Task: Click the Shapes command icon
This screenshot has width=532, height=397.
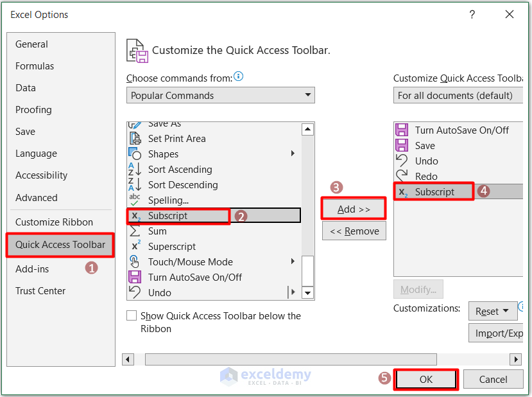Action: pos(135,154)
